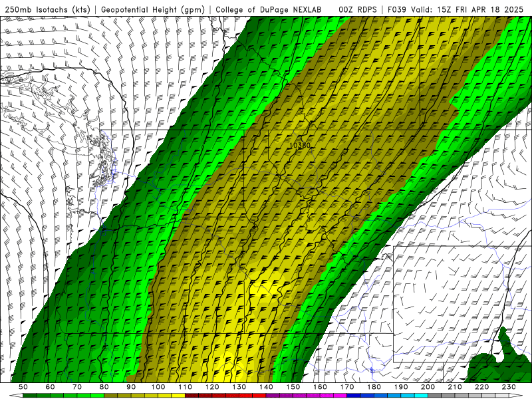
Task: Click the 'Geopotential Height (gpm)' header text
Action: [153, 9]
